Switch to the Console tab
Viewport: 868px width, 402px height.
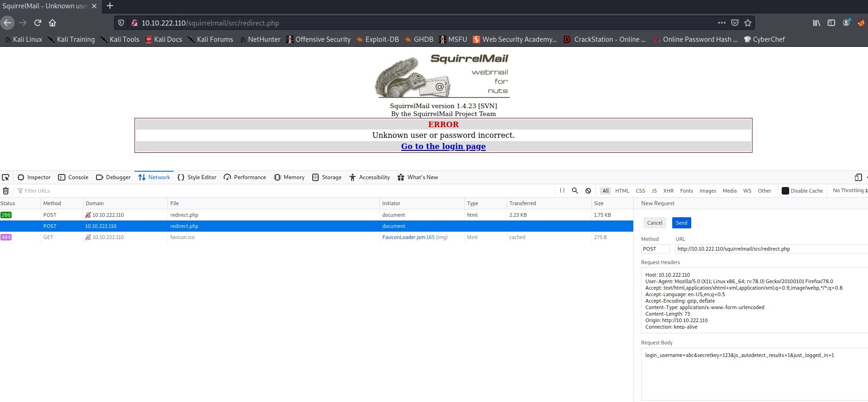click(73, 177)
